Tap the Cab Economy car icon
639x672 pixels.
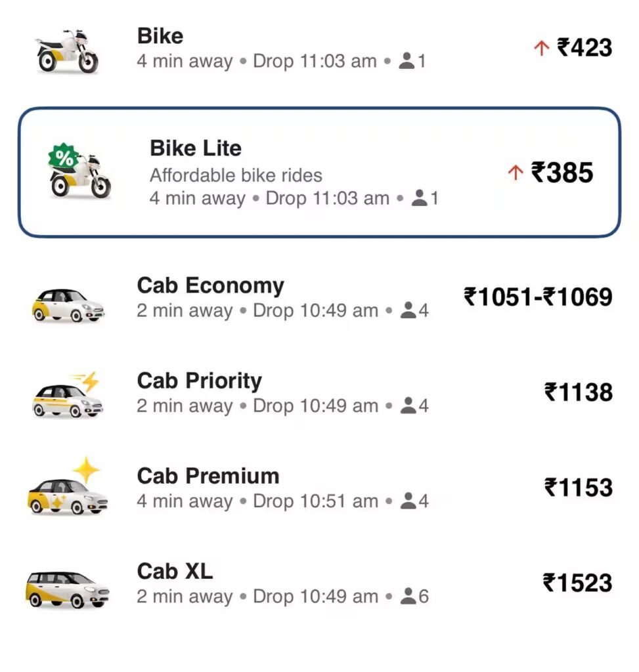(x=68, y=304)
